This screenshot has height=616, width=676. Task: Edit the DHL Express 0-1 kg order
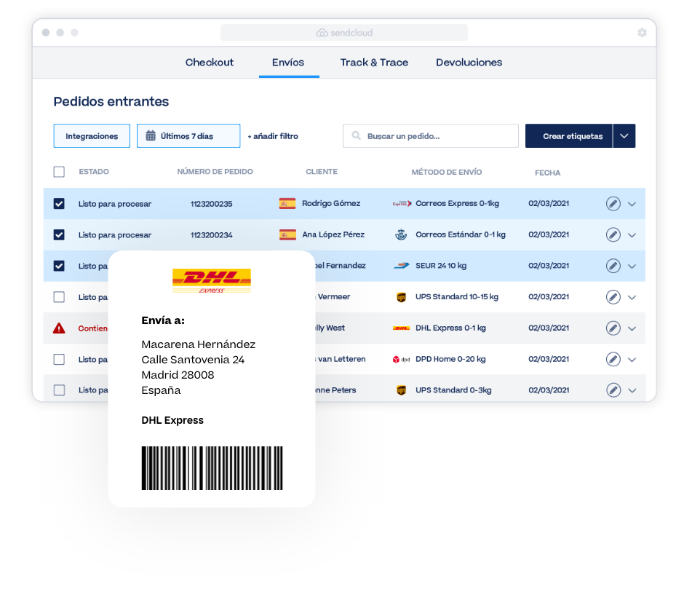click(x=613, y=328)
